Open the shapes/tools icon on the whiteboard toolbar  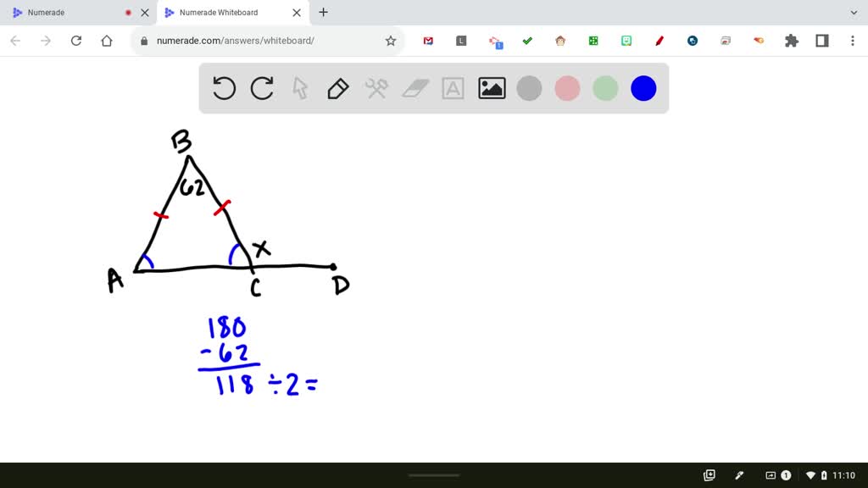click(x=376, y=87)
